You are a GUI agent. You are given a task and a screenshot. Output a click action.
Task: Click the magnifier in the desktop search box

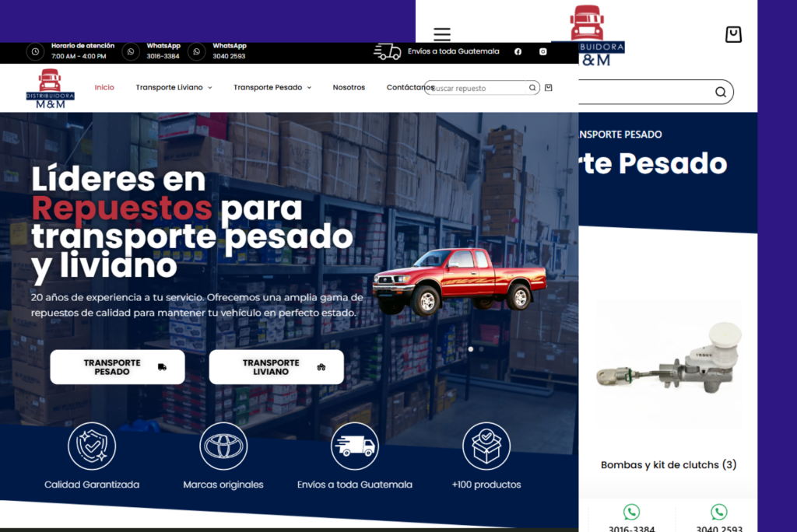point(533,88)
